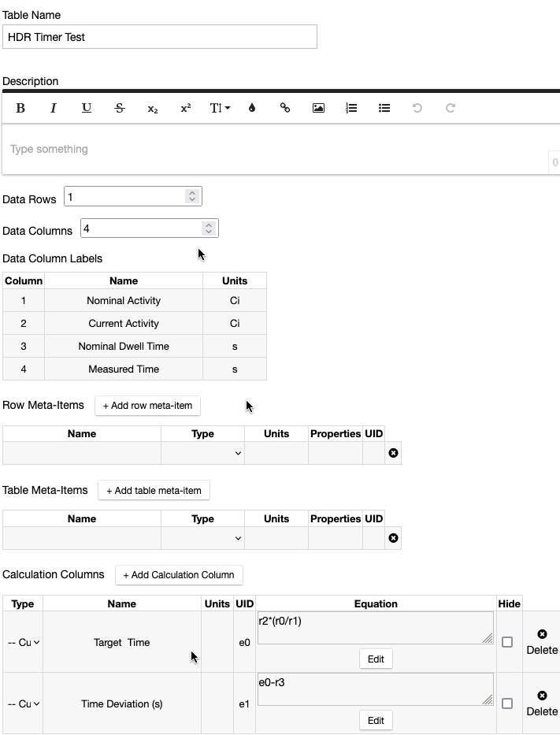Open Type selector for Target Time calculation
560x735 pixels.
[x=24, y=642]
